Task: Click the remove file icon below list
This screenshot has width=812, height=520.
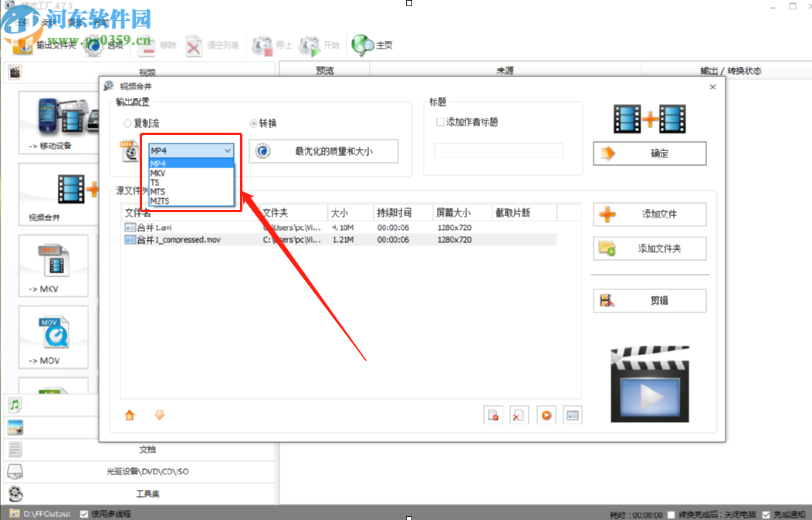Action: pyautogui.click(x=493, y=415)
